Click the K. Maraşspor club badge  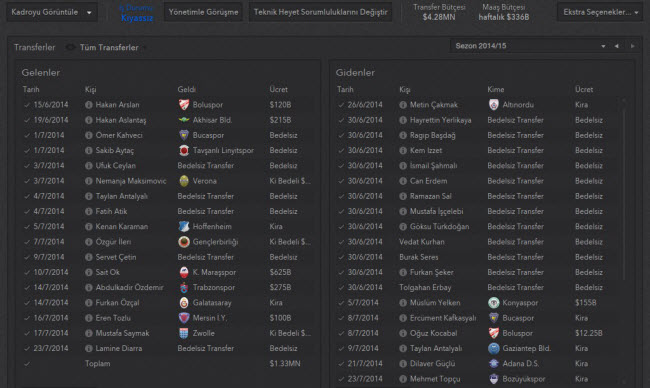tap(184, 272)
